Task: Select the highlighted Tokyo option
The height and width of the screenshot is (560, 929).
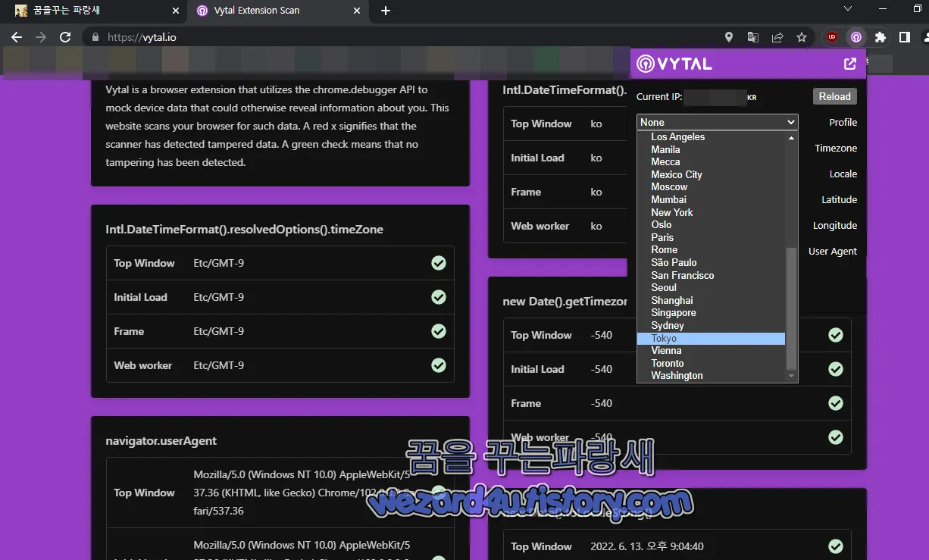Action: tap(712, 338)
